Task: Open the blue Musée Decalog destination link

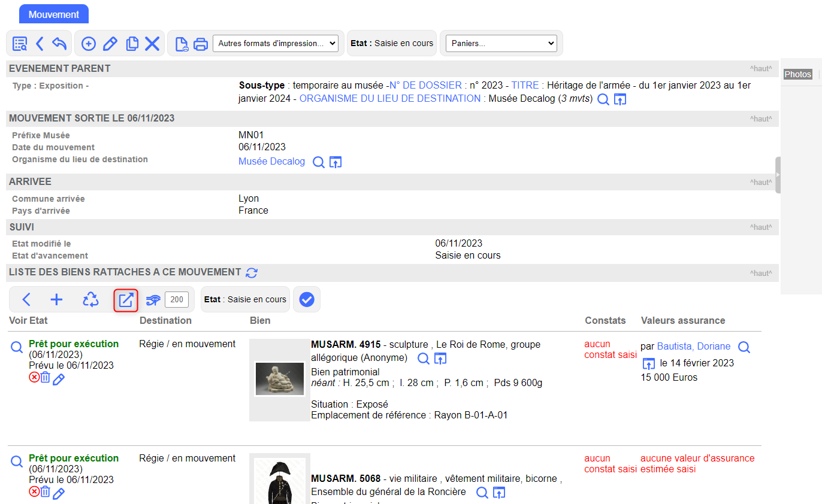Action: click(271, 162)
